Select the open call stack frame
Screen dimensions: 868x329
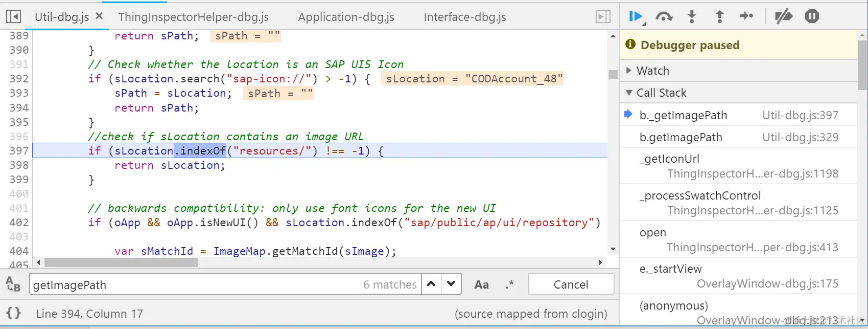pyautogui.click(x=738, y=240)
